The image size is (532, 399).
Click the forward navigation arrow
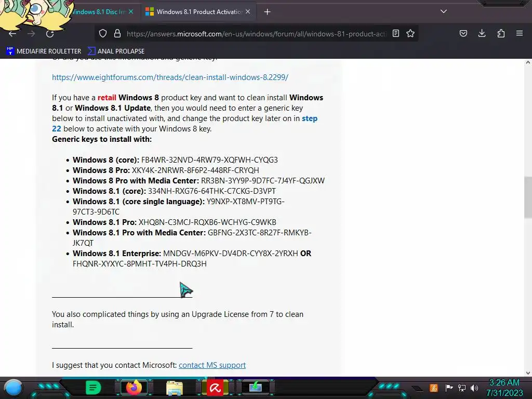(x=31, y=34)
